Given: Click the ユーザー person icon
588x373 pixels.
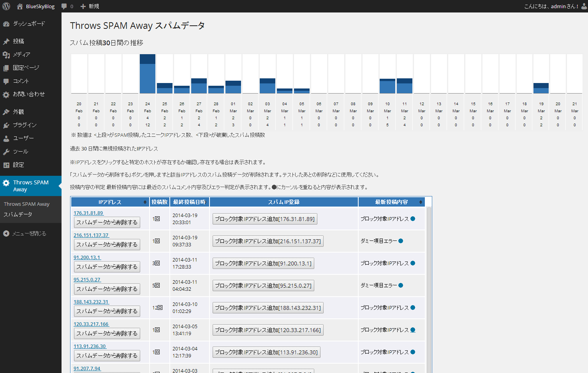Looking at the screenshot, I should click(x=6, y=138).
